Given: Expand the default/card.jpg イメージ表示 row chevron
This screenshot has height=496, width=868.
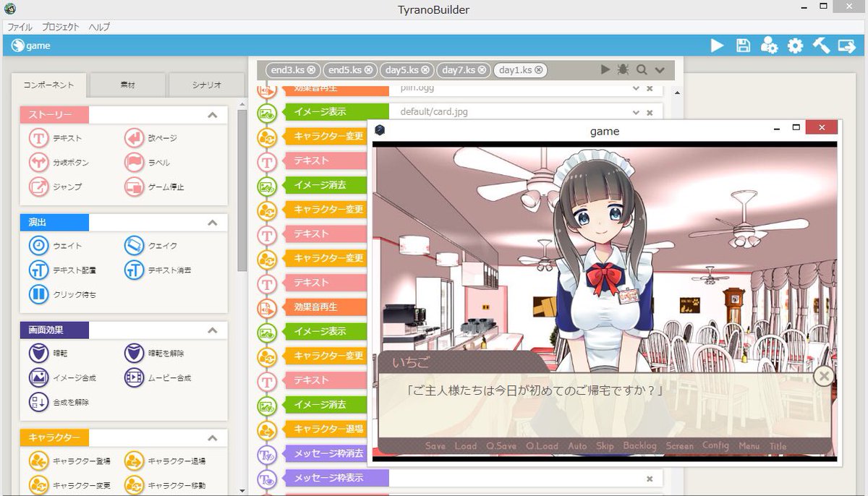Looking at the screenshot, I should pos(636,112).
